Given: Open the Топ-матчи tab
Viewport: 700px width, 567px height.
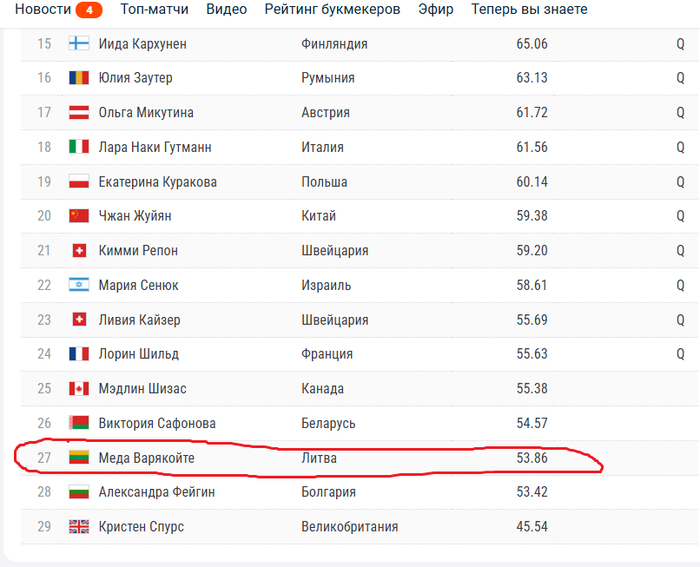Looking at the screenshot, I should 155,9.
